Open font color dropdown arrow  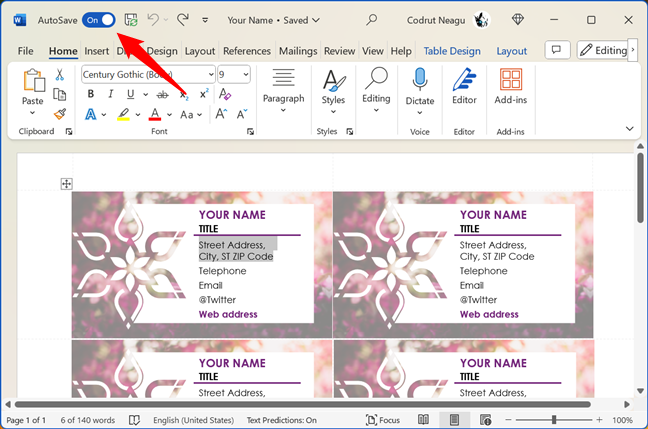coord(169,114)
